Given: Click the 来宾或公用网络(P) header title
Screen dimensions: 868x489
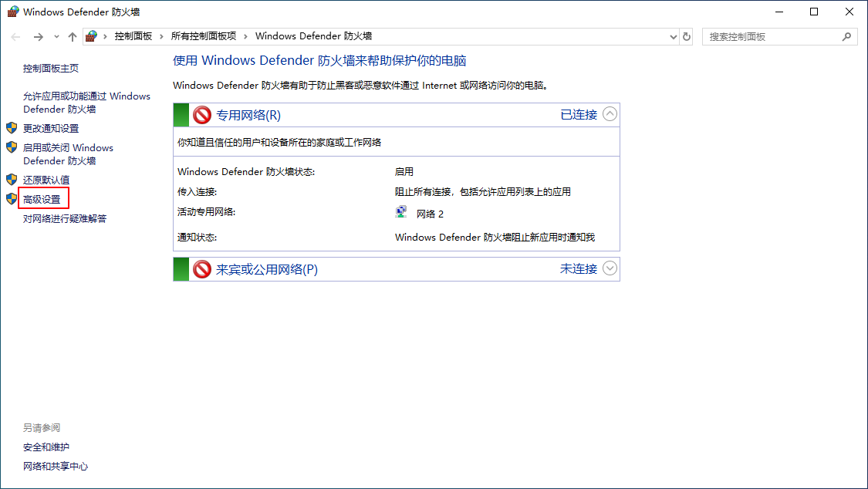Looking at the screenshot, I should 267,269.
